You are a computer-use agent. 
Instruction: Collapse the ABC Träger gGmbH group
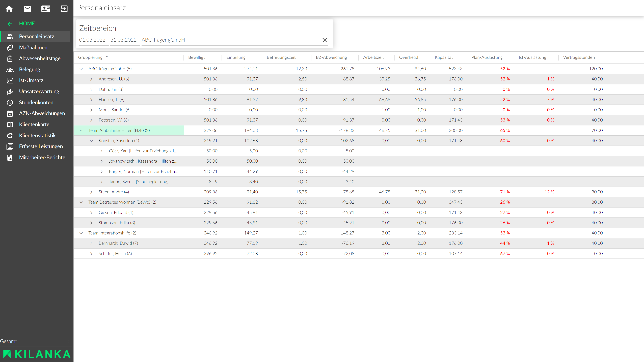coord(81,69)
